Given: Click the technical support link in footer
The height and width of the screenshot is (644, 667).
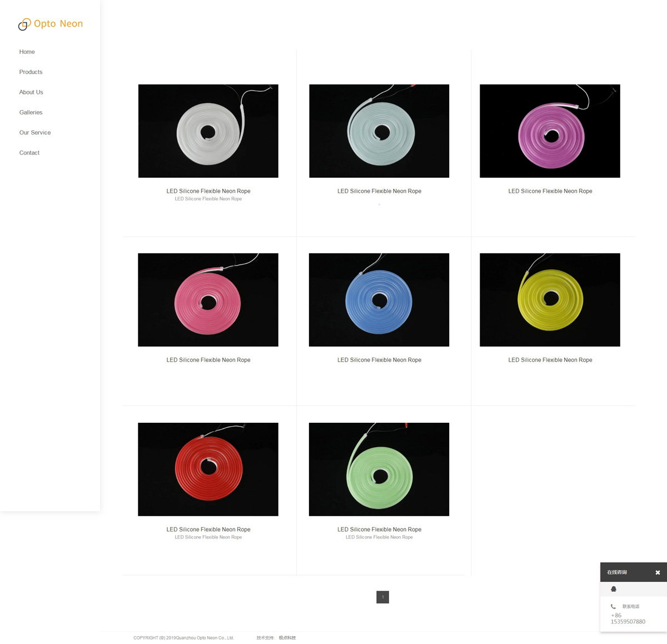Looking at the screenshot, I should [287, 638].
